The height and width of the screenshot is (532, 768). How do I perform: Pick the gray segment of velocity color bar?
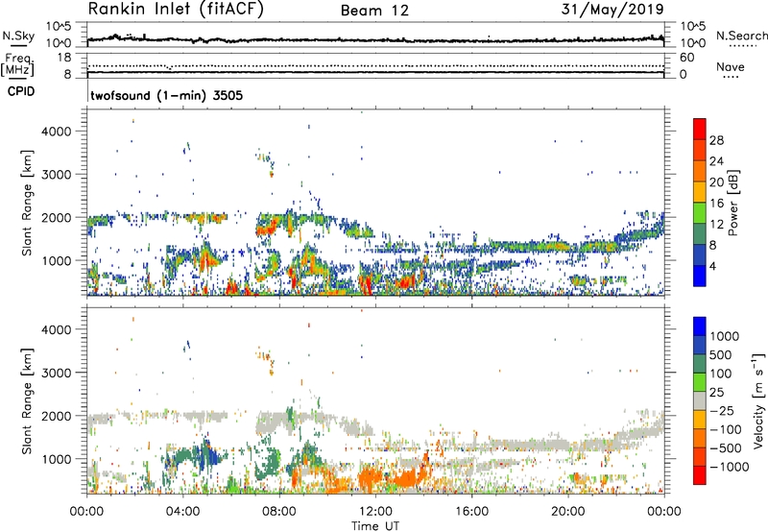point(700,401)
